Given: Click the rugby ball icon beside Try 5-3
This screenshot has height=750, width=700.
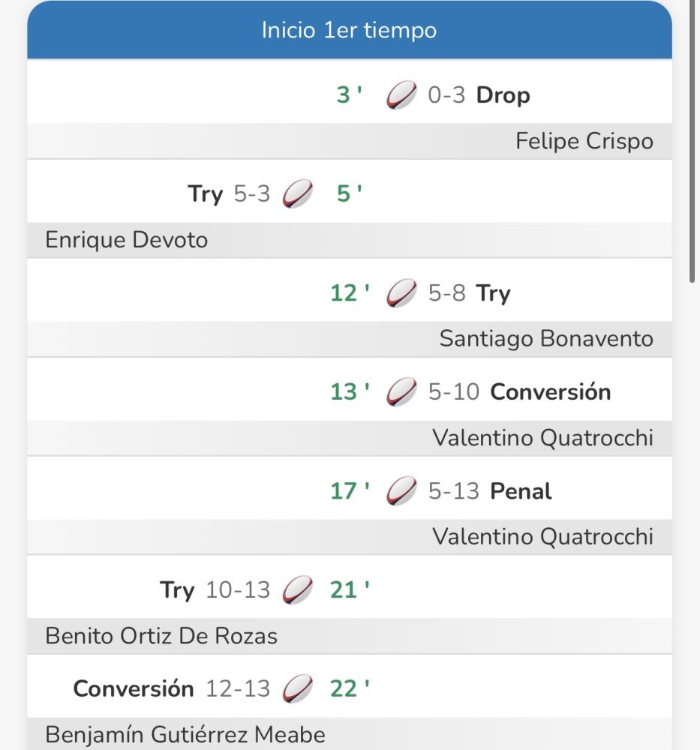Looking at the screenshot, I should (x=298, y=193).
